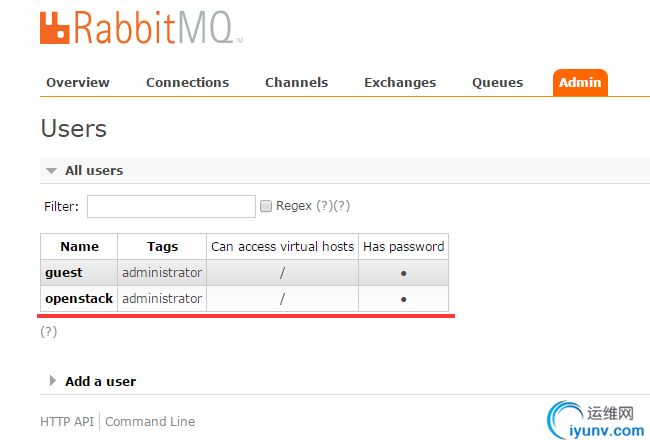
Task: Click the second Regex help (?) link
Action: click(342, 206)
